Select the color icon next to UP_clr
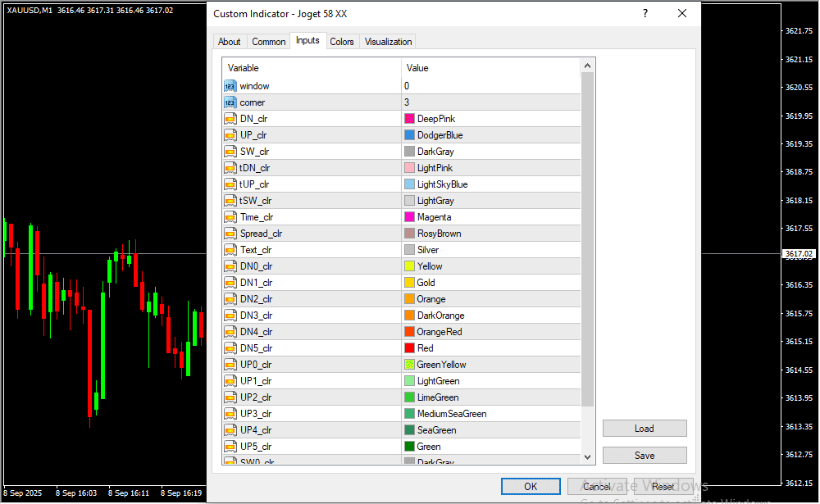 230,135
